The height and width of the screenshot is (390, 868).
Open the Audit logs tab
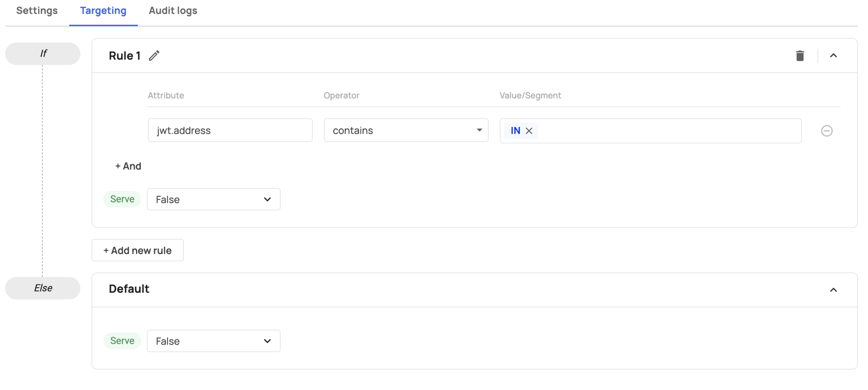click(173, 11)
